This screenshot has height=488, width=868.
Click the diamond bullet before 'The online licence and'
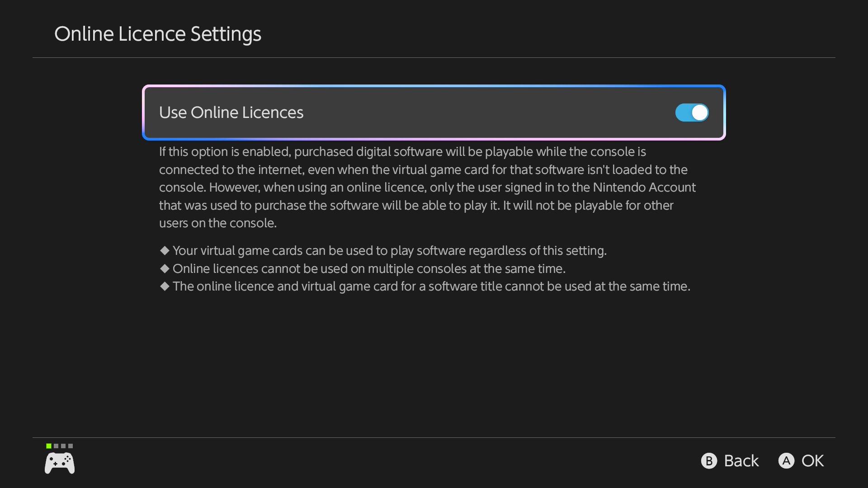(165, 286)
